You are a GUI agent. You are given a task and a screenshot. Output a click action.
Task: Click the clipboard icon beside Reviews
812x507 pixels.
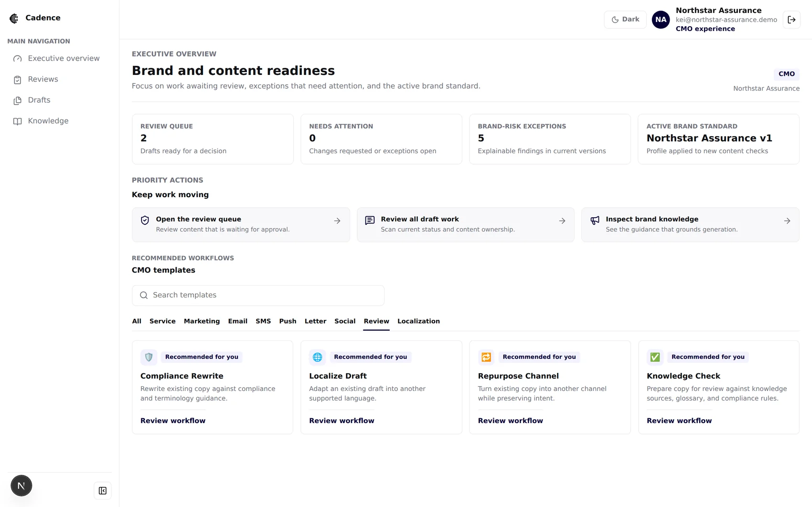click(18, 80)
